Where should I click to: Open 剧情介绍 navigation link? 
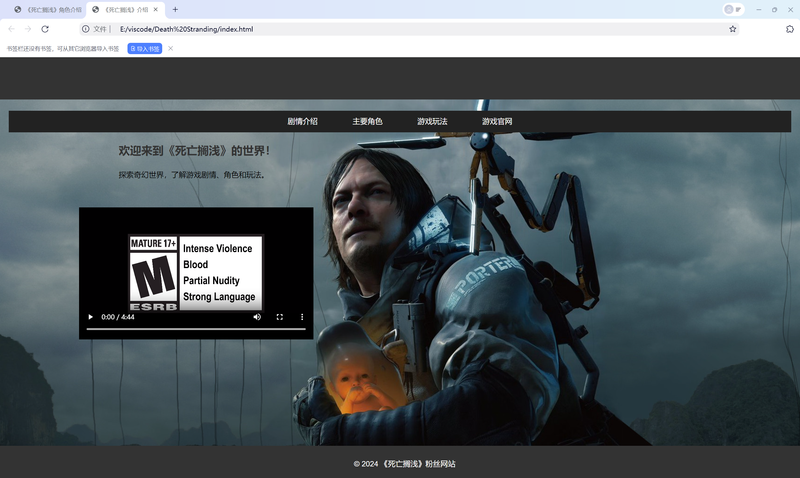tap(303, 121)
